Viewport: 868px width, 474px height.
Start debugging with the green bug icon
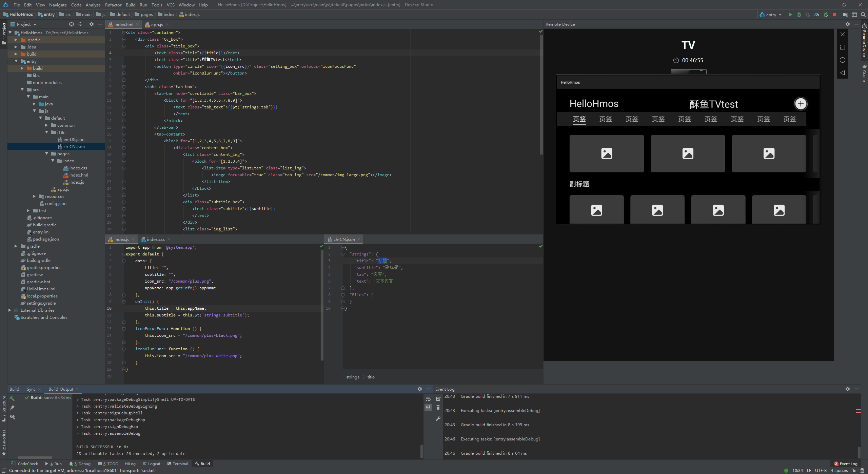799,15
